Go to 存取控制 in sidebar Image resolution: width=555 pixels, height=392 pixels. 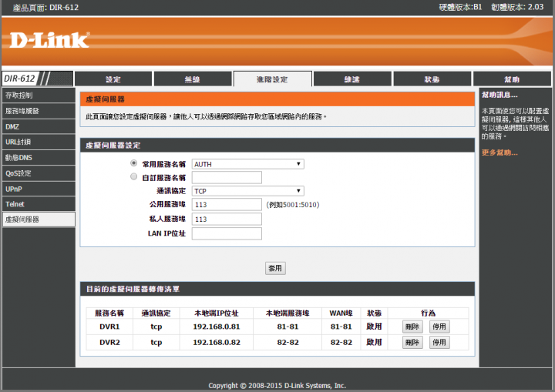click(39, 95)
